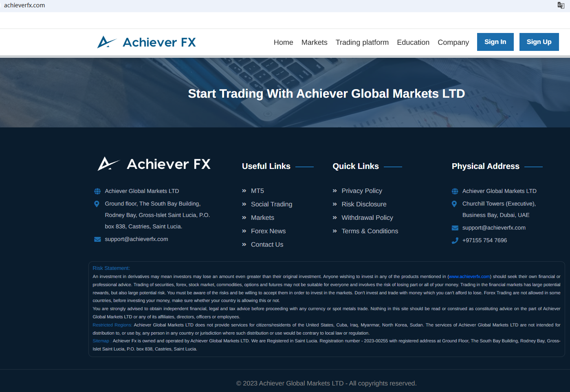This screenshot has width=570, height=392.
Task: Click the chevron arrow beside Contact Us
Action: (244, 244)
